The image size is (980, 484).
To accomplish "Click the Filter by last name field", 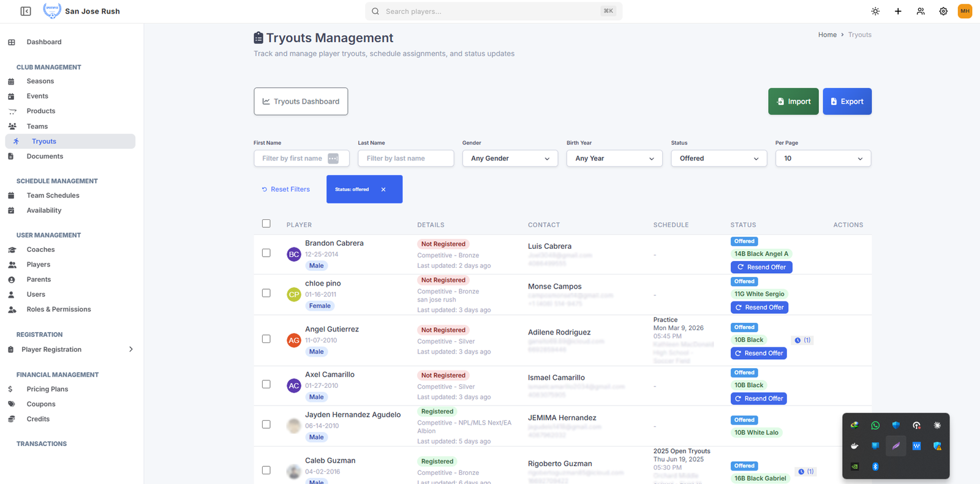I will [x=405, y=158].
